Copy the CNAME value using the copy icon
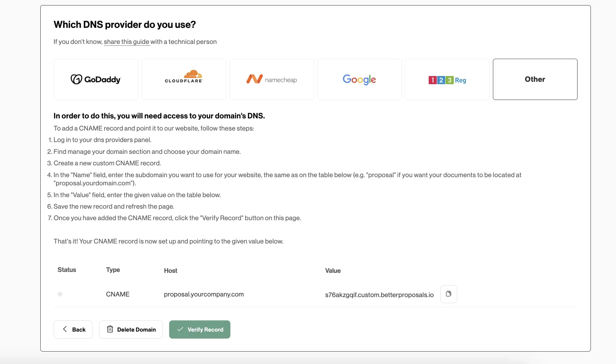 [x=448, y=294]
